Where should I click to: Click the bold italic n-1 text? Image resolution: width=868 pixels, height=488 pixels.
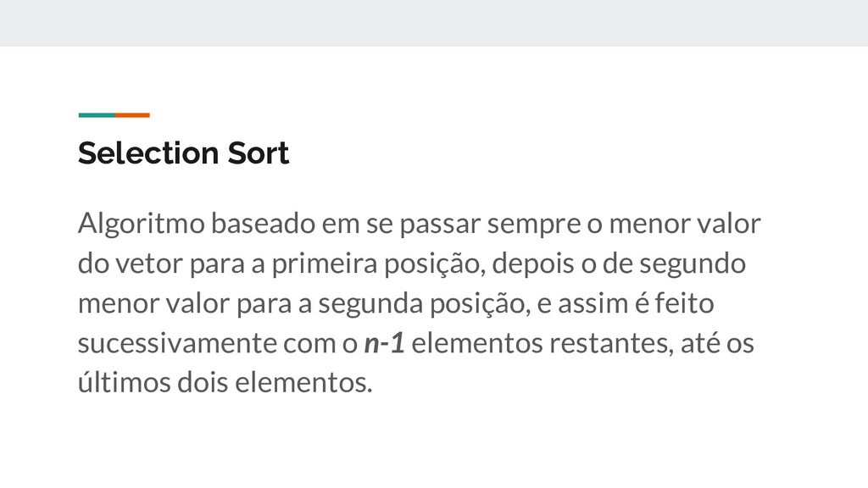point(384,343)
